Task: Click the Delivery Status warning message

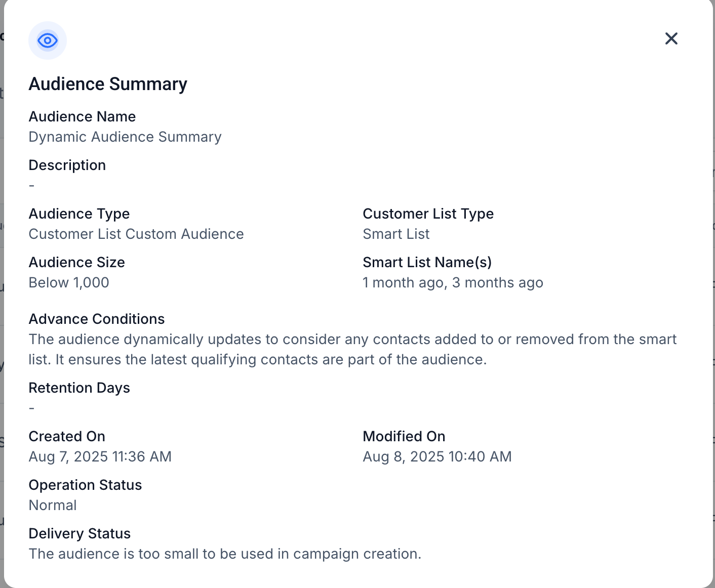Action: [225, 554]
